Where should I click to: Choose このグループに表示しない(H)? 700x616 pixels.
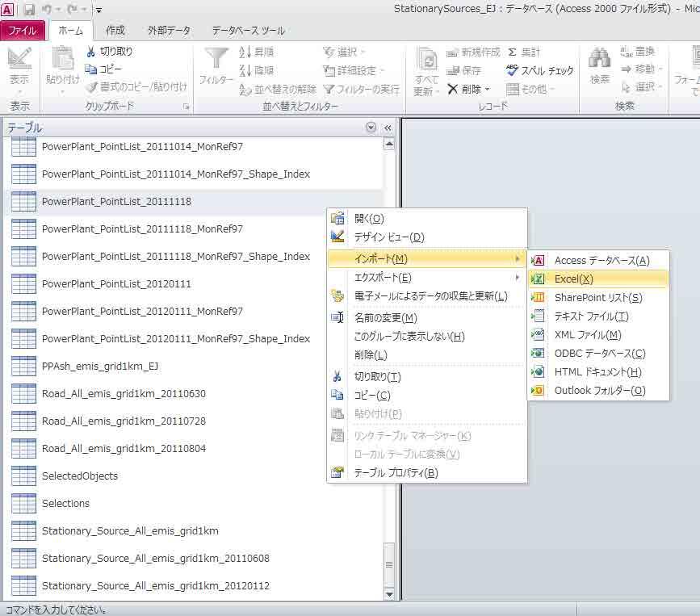[427, 336]
